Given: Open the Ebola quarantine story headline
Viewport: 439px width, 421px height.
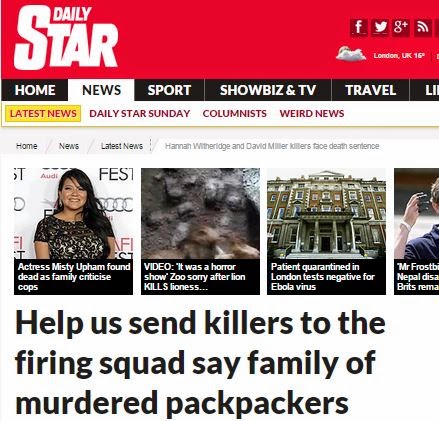Looking at the screenshot, I should pos(323,277).
